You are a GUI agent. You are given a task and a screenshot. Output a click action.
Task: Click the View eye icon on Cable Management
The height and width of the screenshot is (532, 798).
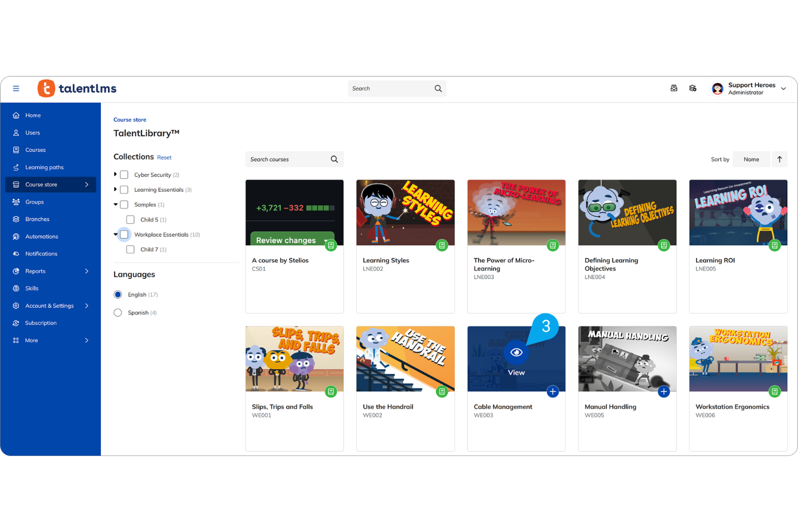pos(517,353)
